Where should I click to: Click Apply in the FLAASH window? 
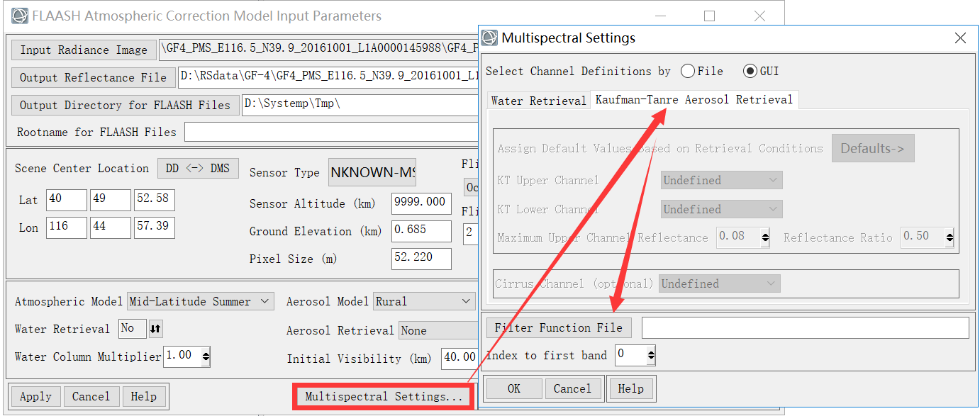pos(35,396)
